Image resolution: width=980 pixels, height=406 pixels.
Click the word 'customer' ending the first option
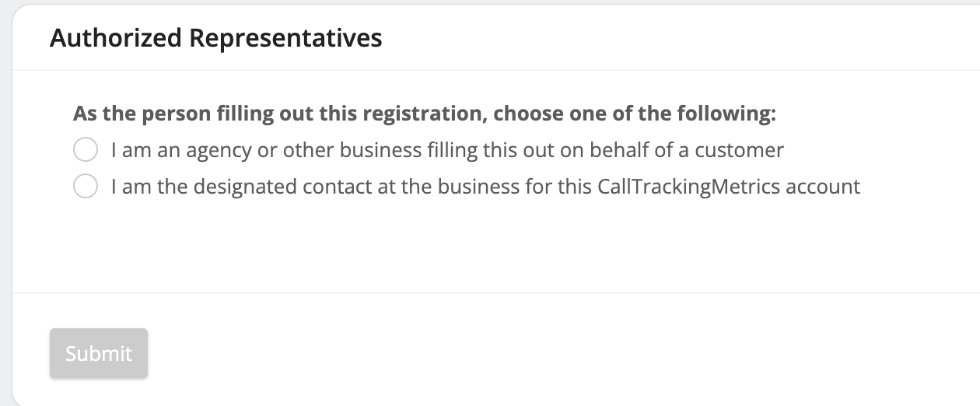click(739, 149)
